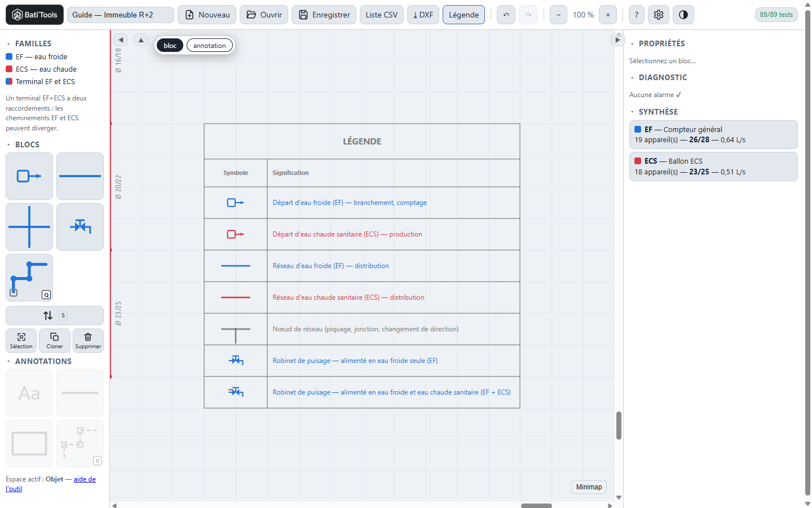Open the aide de l'outil link
812x508 pixels.
coord(51,484)
